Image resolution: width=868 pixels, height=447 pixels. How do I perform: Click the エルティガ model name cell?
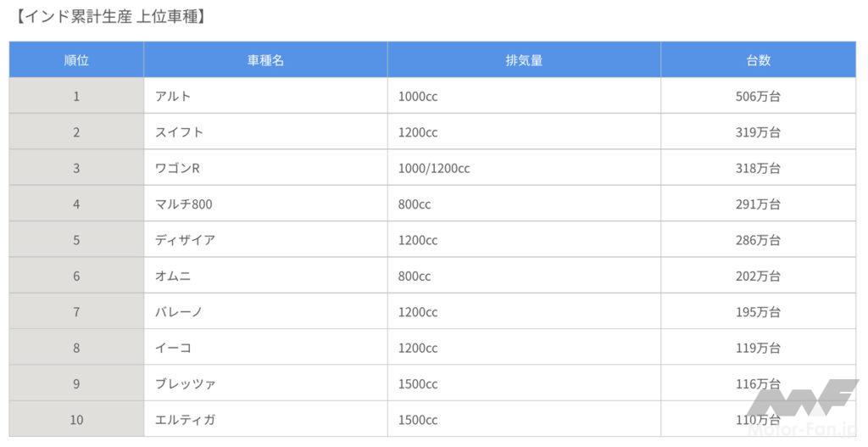tap(185, 420)
